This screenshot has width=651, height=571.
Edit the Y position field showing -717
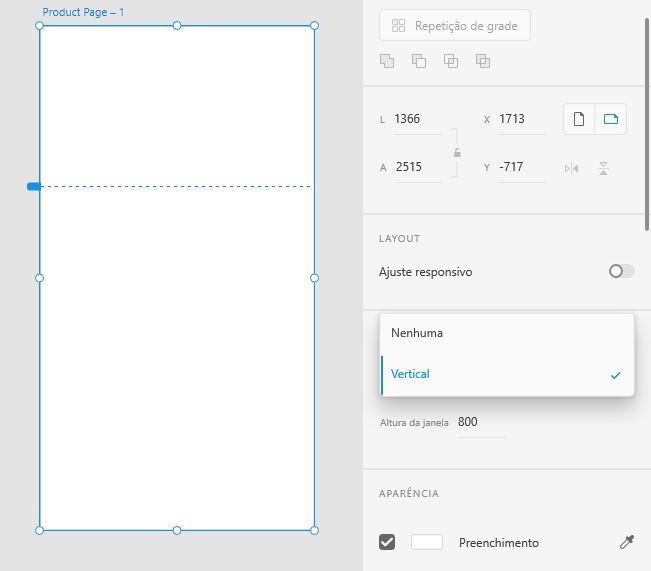522,167
